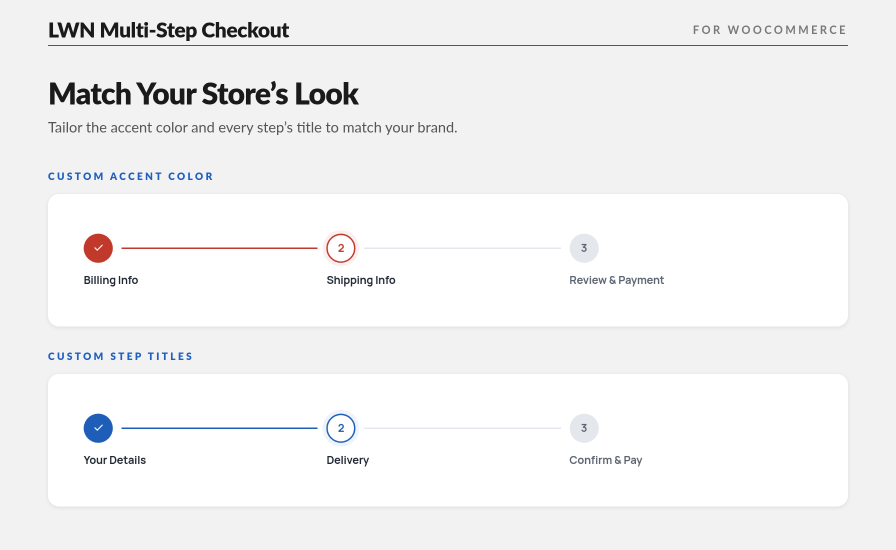This screenshot has height=550, width=896.
Task: Click the Match Your Store's Look heading
Action: (x=203, y=94)
